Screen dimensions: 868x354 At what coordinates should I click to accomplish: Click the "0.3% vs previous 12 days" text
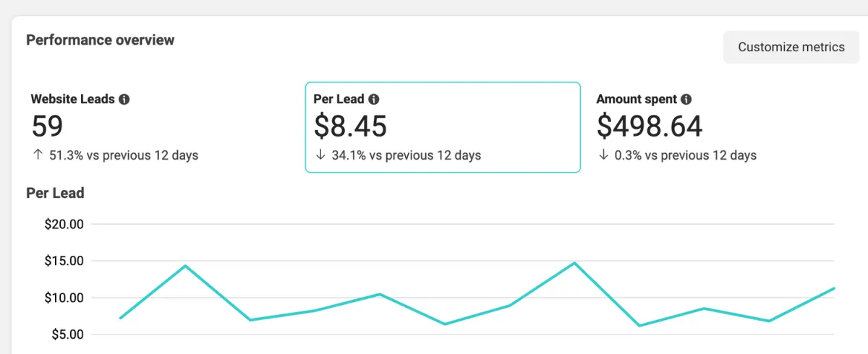point(685,155)
